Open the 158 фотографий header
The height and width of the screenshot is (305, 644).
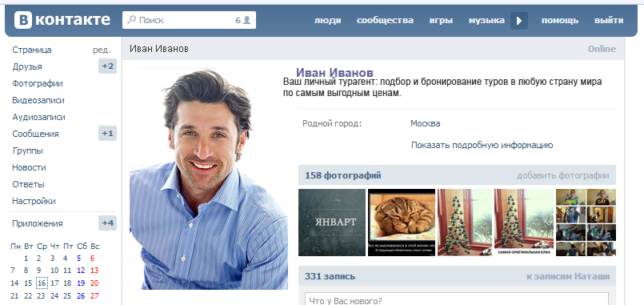[343, 175]
